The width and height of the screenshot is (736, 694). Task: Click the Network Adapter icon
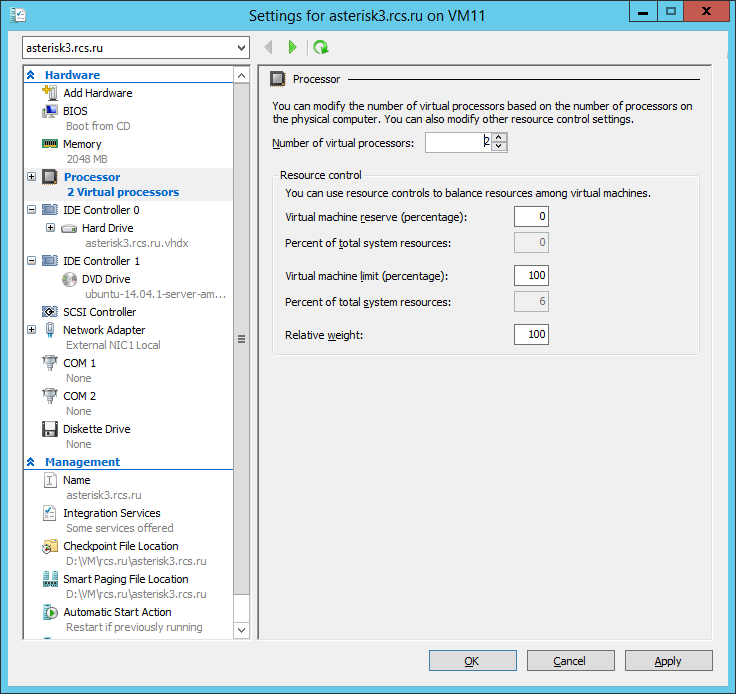(x=50, y=330)
